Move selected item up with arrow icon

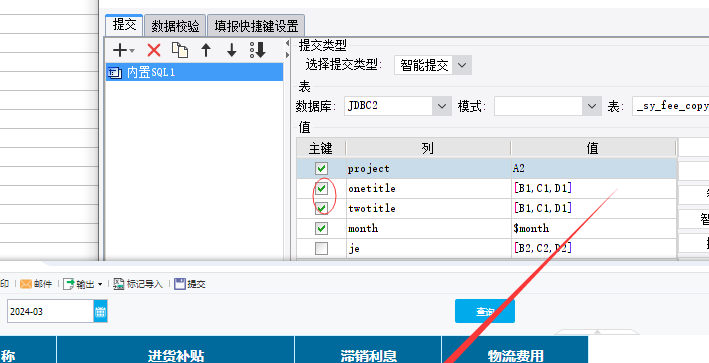coord(206,50)
